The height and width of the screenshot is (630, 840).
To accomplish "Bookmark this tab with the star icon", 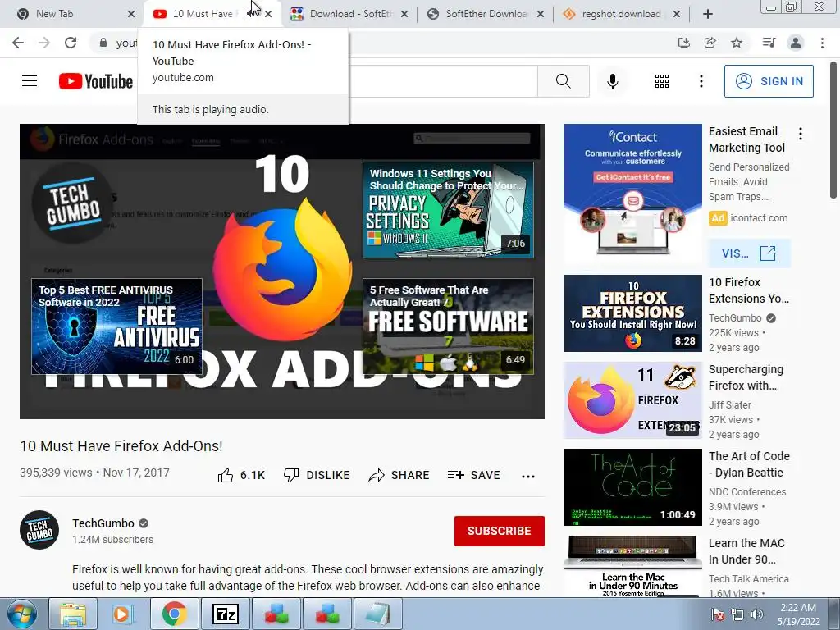I will pos(737,43).
